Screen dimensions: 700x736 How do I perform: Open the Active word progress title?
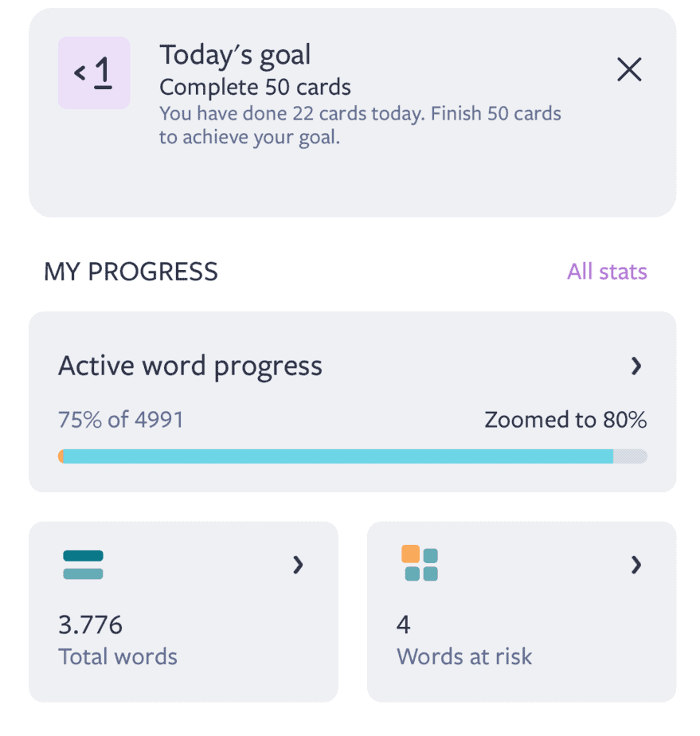(x=190, y=366)
